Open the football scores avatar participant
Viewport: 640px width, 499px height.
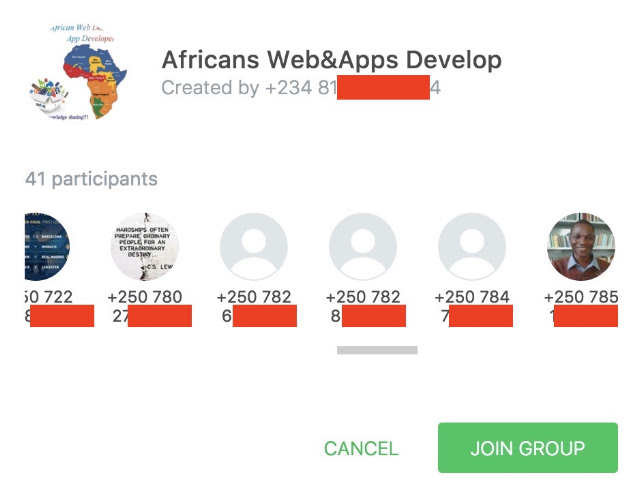pyautogui.click(x=47, y=246)
